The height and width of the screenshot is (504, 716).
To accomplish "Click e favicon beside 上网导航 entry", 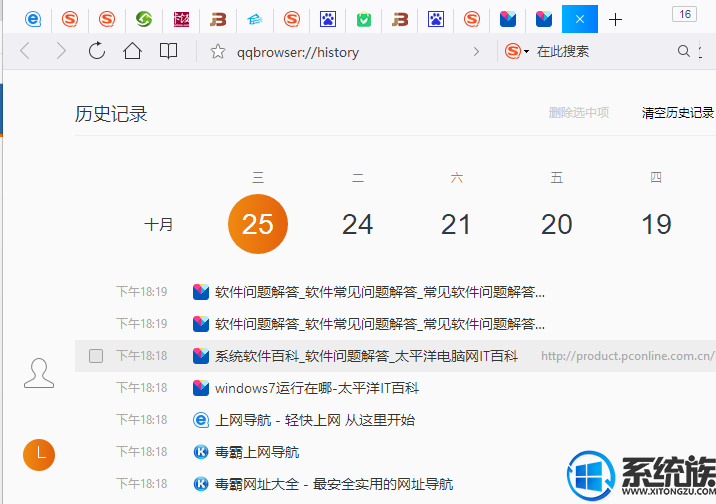I will (x=200, y=420).
